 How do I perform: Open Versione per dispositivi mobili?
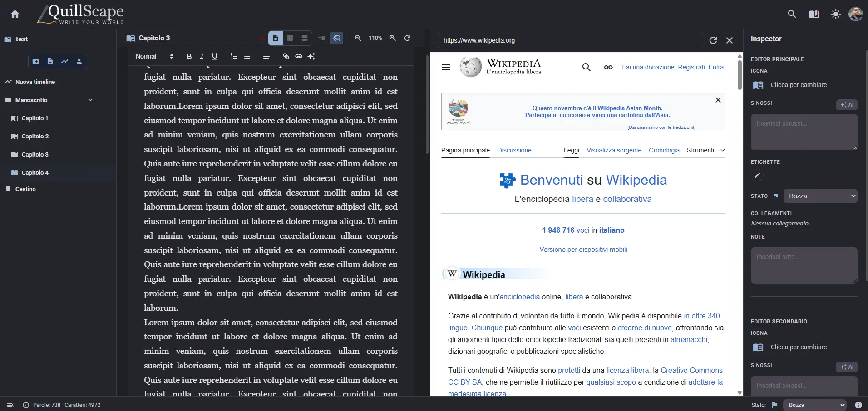(x=583, y=250)
